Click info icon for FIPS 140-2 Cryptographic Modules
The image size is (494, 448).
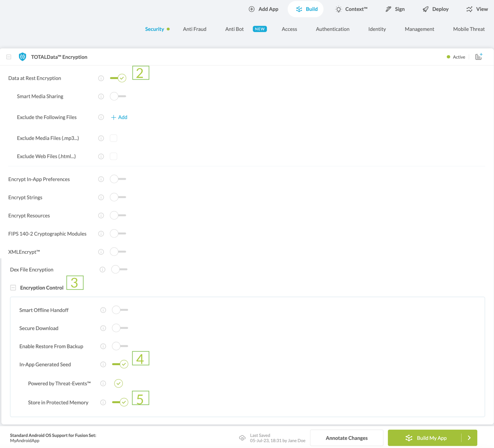coord(101,234)
